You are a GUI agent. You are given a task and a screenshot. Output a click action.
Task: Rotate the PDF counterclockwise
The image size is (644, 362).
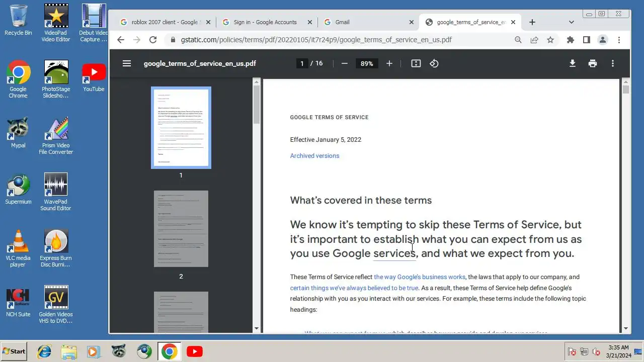coord(434,63)
